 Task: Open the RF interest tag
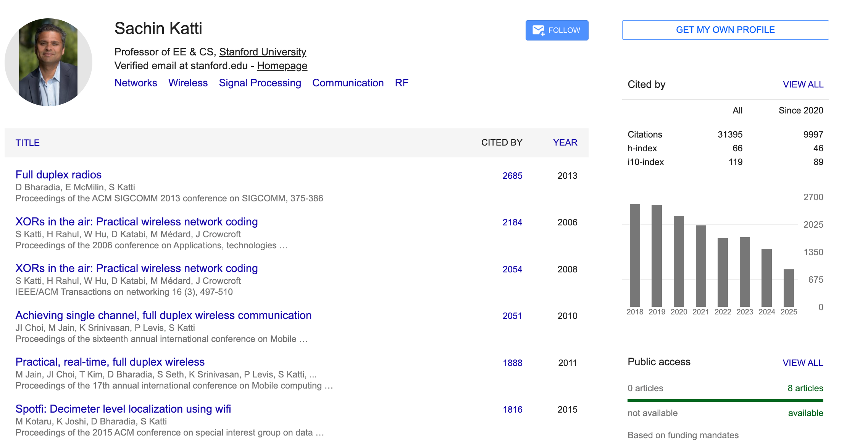point(401,83)
